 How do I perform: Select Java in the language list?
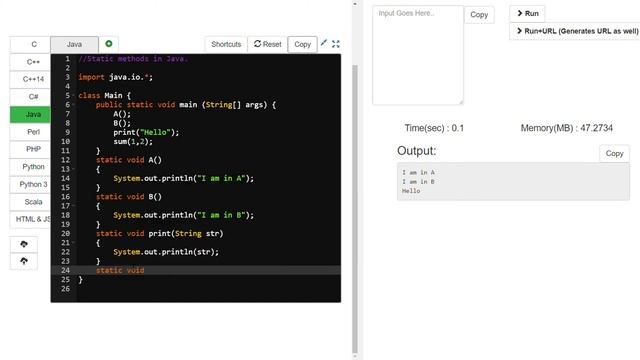click(x=33, y=114)
